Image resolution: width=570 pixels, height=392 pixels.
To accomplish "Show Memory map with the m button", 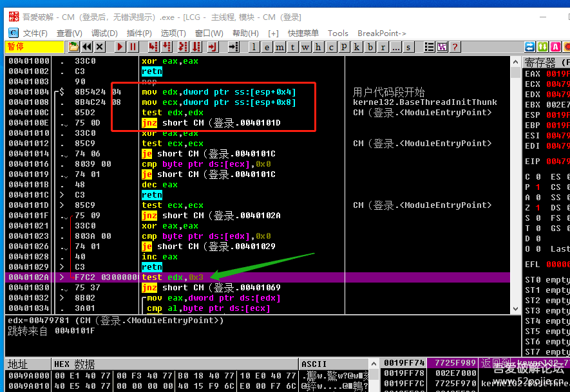I will [280, 47].
